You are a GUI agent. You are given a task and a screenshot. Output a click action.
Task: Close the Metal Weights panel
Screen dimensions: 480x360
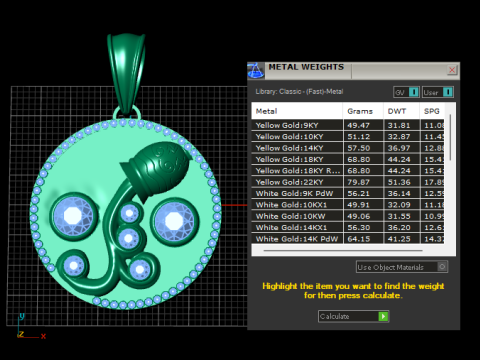(452, 70)
